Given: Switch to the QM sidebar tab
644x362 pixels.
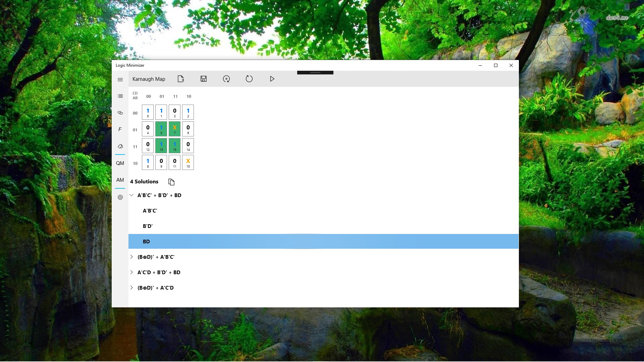Looking at the screenshot, I should 120,163.
